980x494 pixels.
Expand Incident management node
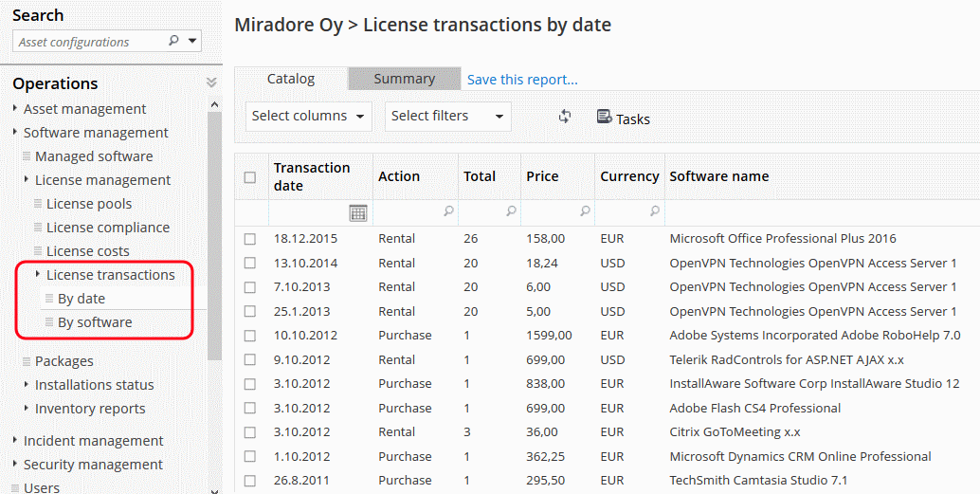pyautogui.click(x=15, y=441)
